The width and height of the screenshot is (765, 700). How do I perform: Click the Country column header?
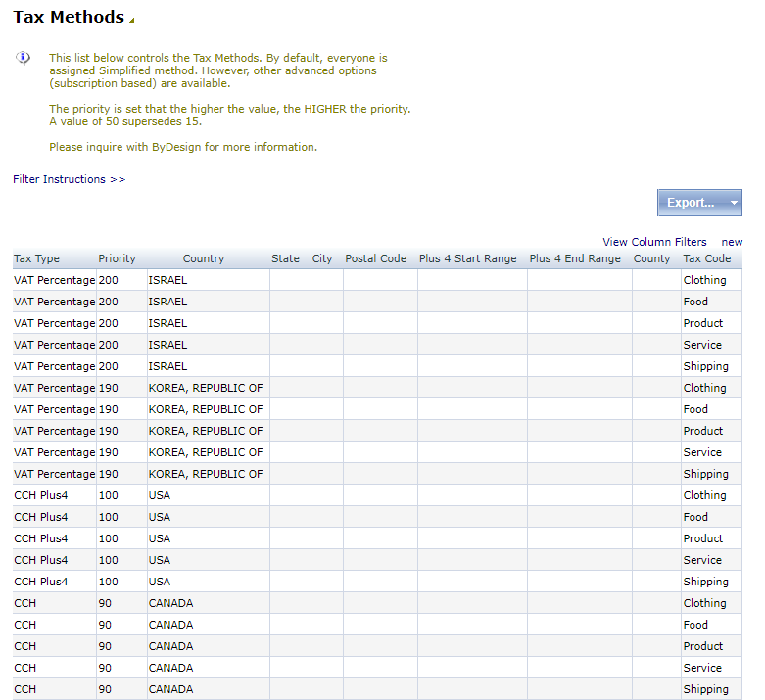point(204,258)
